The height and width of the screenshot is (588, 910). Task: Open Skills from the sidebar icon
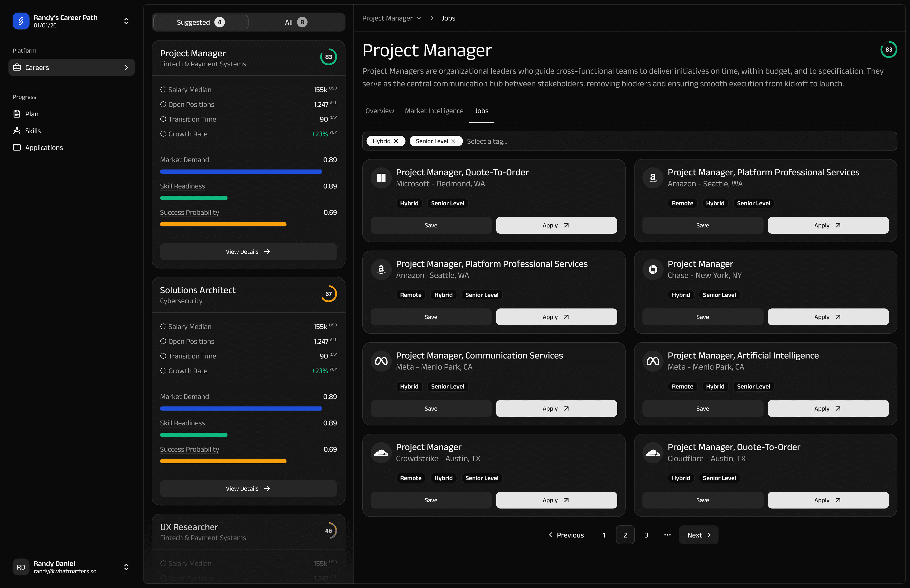pyautogui.click(x=17, y=131)
